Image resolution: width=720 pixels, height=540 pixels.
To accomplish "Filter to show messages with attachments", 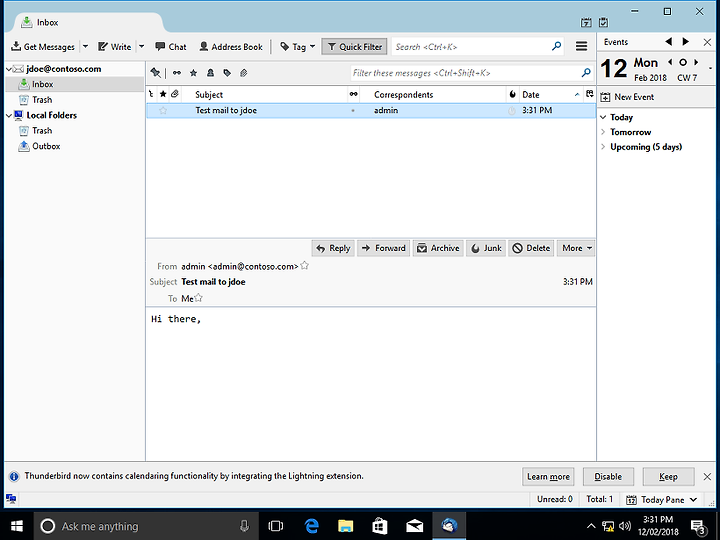I will [x=244, y=73].
